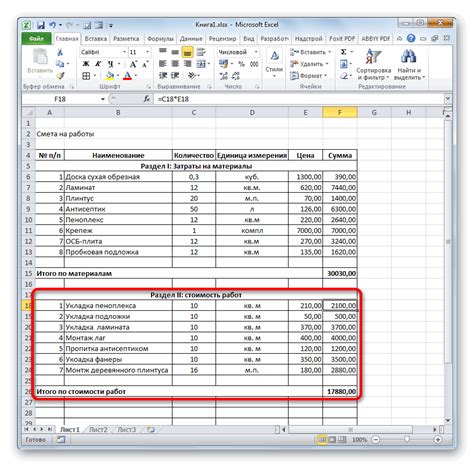
Task: Open Sort and Filter (Сортировка и фильтр)
Action: point(373,64)
